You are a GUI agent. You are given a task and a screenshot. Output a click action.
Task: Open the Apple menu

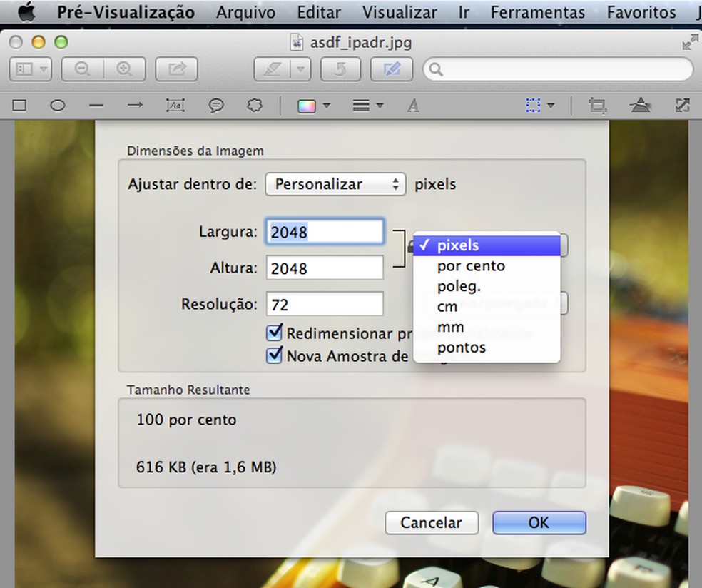pos(26,11)
